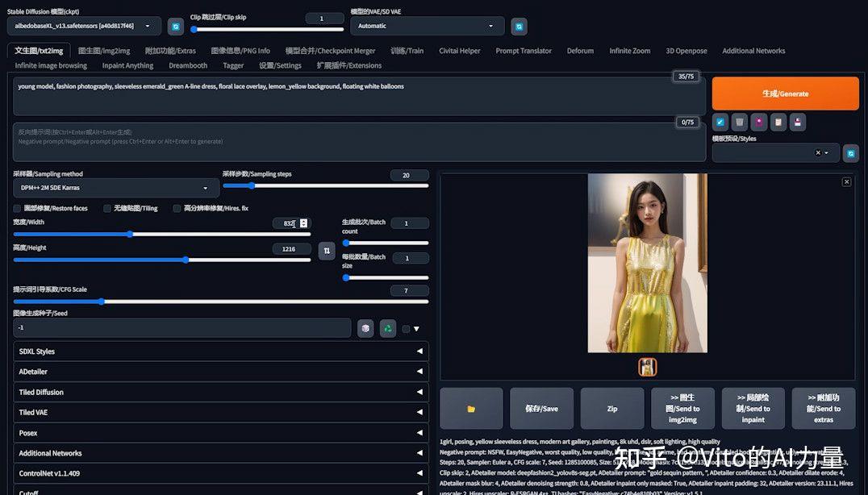The height and width of the screenshot is (495, 868).
Task: Close the generated image preview
Action: (x=846, y=182)
